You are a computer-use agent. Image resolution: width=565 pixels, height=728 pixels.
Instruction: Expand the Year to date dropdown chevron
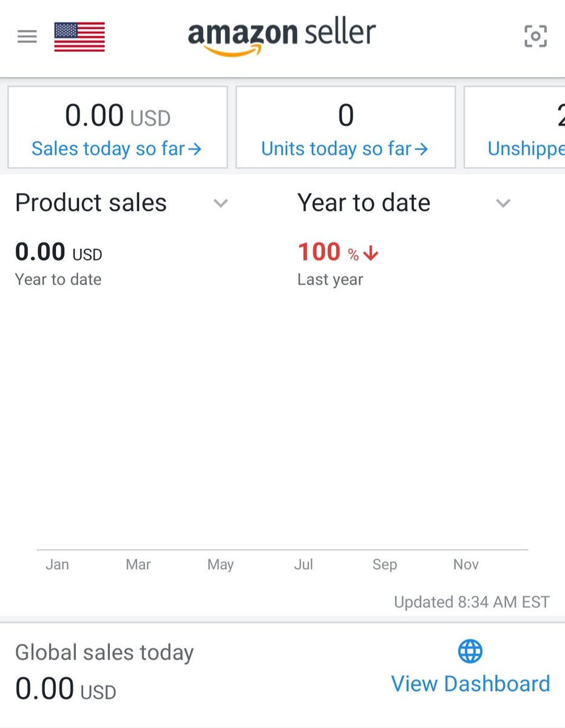point(503,203)
